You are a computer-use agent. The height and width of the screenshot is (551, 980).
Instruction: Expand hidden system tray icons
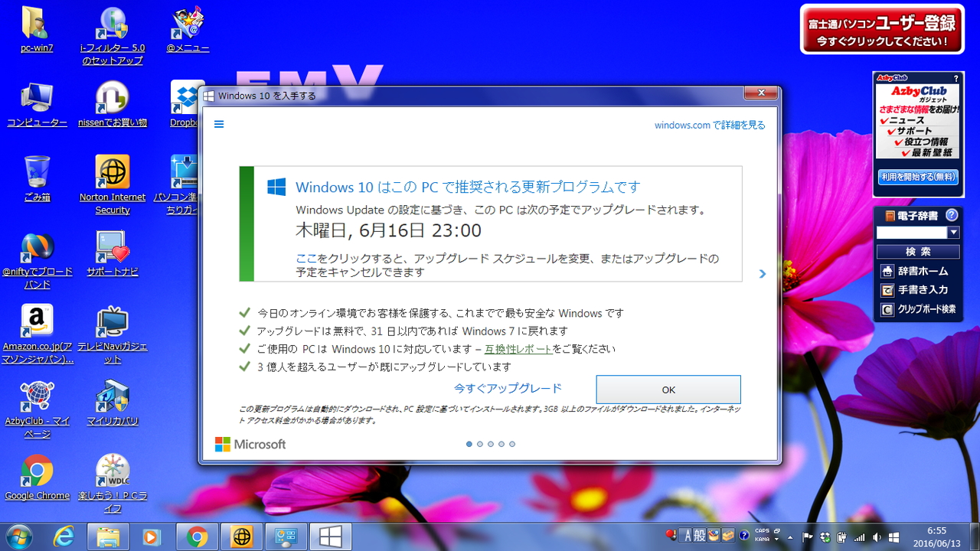pyautogui.click(x=790, y=536)
